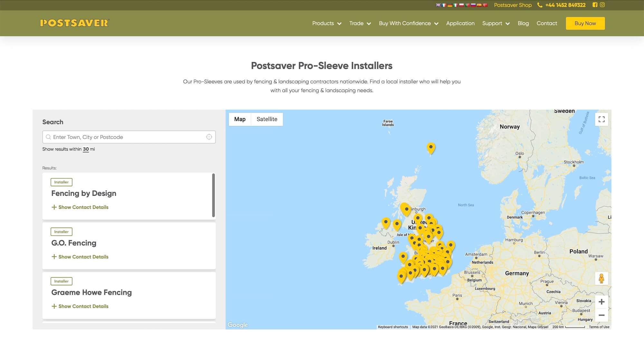Show contact details for Fencing by Design
Image resolution: width=644 pixels, height=340 pixels.
click(x=80, y=207)
